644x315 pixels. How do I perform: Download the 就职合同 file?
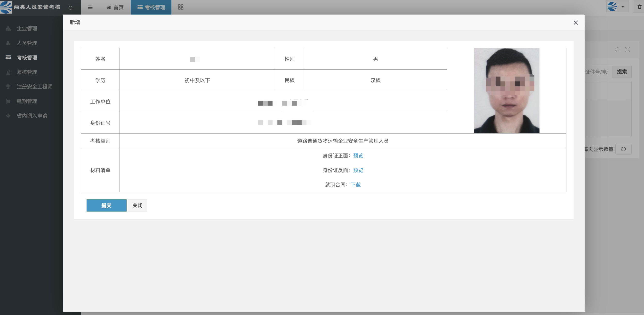355,185
